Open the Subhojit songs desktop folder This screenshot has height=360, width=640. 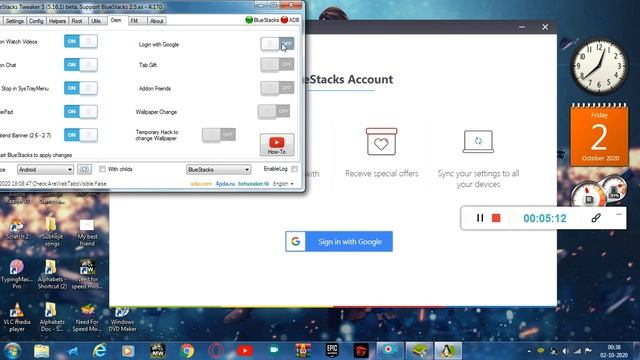[52, 231]
